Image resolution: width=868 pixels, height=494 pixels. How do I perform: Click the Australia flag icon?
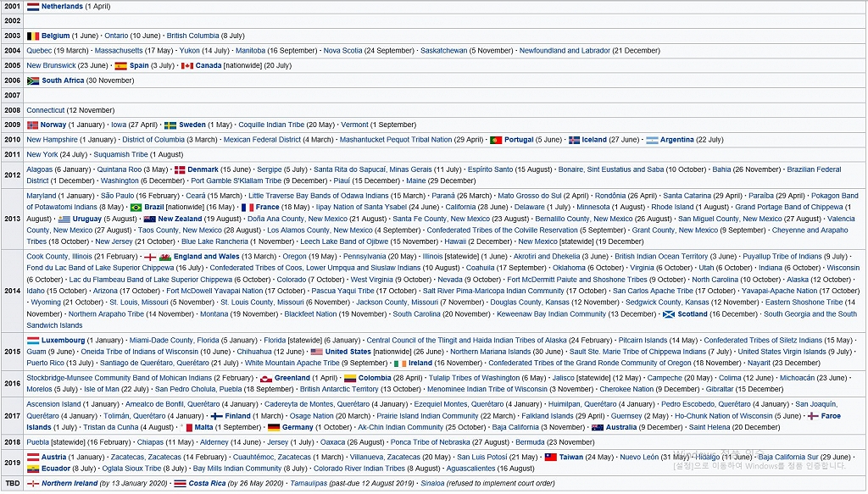coord(598,428)
